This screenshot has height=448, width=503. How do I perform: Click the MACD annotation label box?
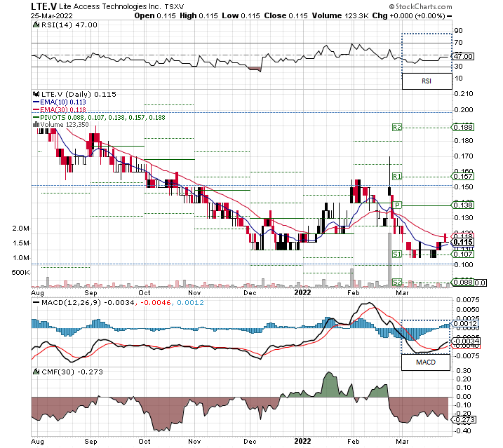pos(426,362)
